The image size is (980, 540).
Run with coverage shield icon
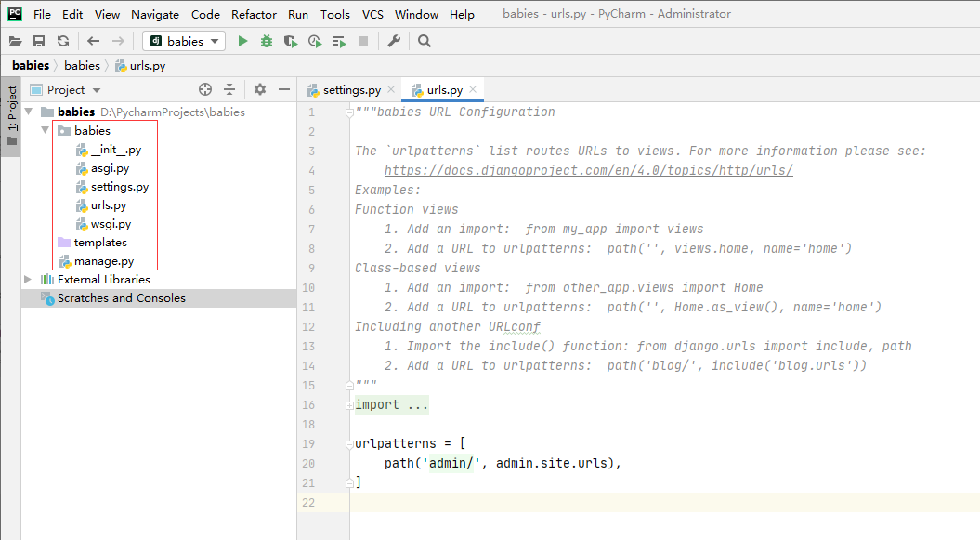pyautogui.click(x=291, y=41)
